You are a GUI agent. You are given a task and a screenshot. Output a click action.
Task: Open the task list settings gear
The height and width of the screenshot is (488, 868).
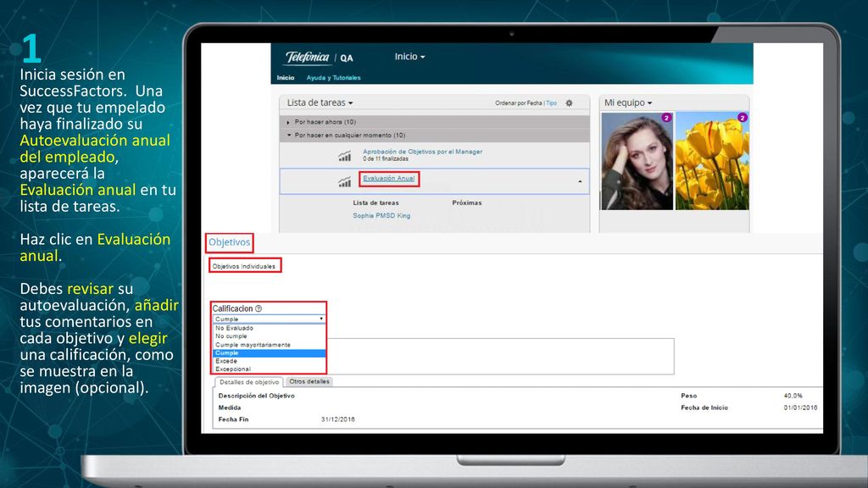[569, 103]
